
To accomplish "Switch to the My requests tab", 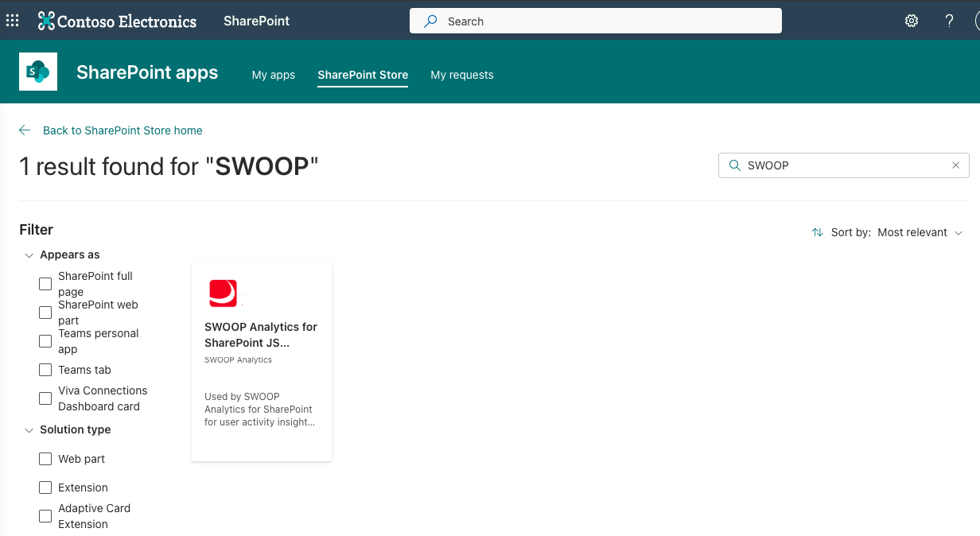I will [462, 75].
